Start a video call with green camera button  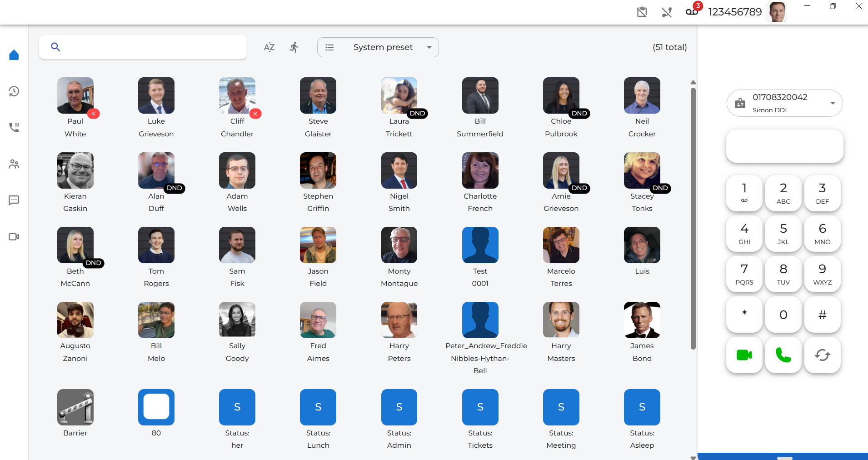tap(744, 355)
